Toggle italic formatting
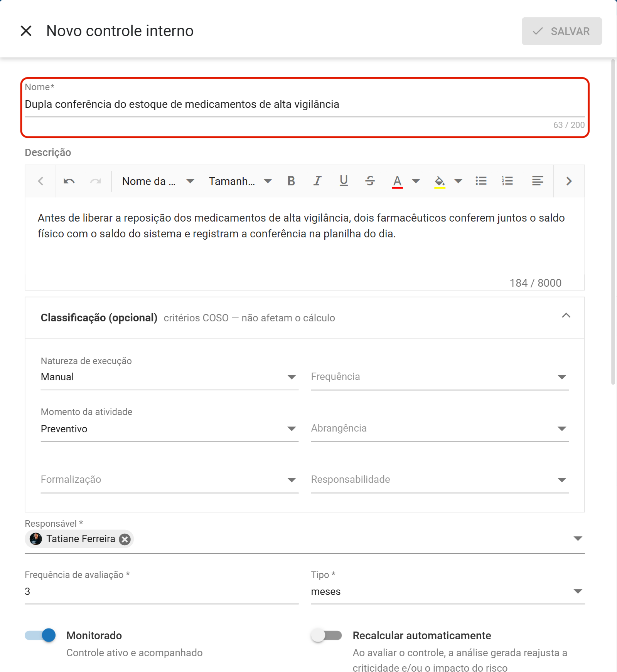This screenshot has width=617, height=672. pyautogui.click(x=317, y=181)
